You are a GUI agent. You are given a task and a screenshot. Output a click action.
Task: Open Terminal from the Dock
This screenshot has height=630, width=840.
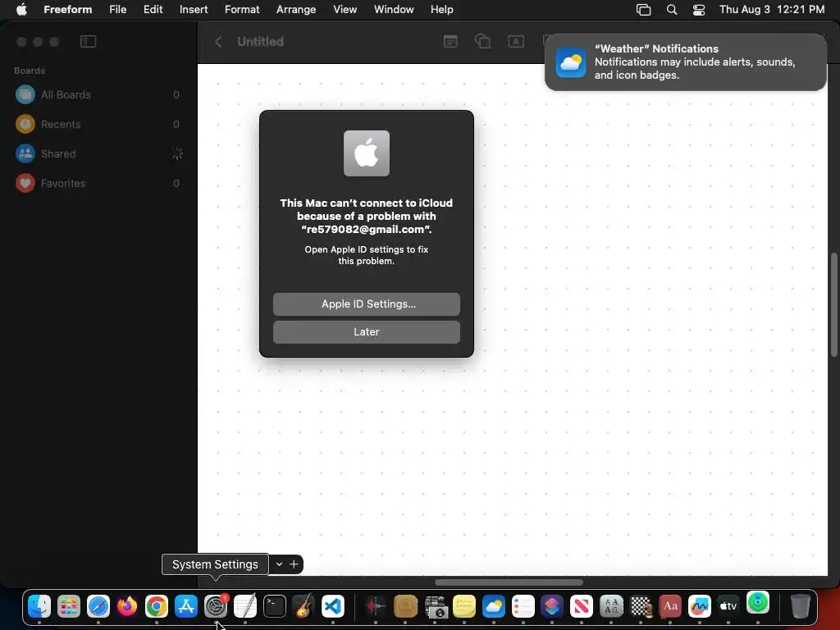[x=275, y=606]
